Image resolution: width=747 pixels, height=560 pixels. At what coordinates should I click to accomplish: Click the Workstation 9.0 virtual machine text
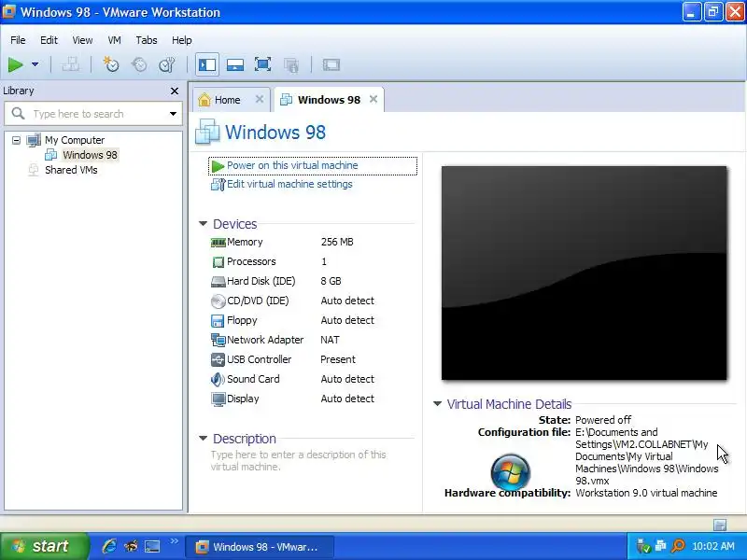point(646,493)
